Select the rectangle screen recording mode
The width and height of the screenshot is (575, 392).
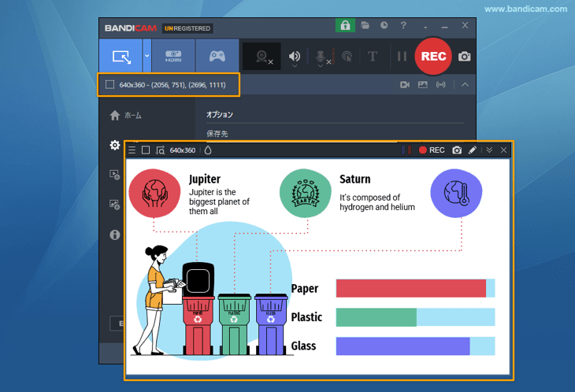point(121,56)
